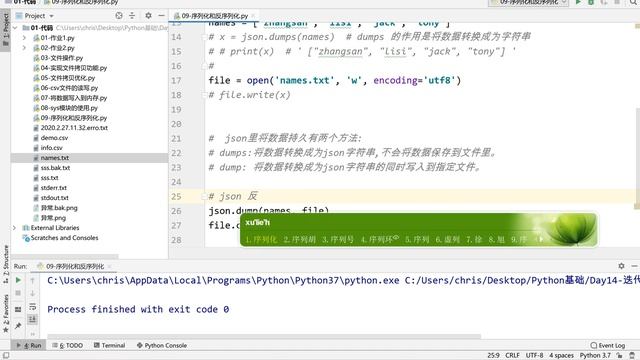
Task: Click the Project panel horizontal scrollbar
Action: click(x=65, y=256)
